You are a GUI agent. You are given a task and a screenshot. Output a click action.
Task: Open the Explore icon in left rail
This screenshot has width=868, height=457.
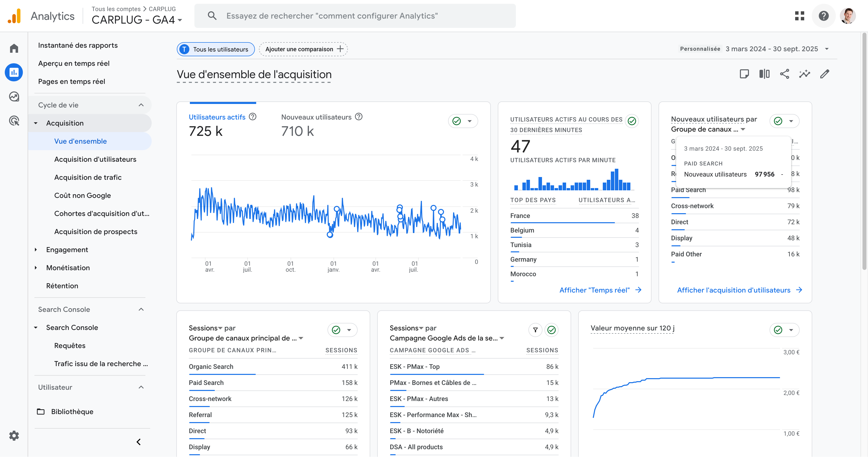point(14,97)
